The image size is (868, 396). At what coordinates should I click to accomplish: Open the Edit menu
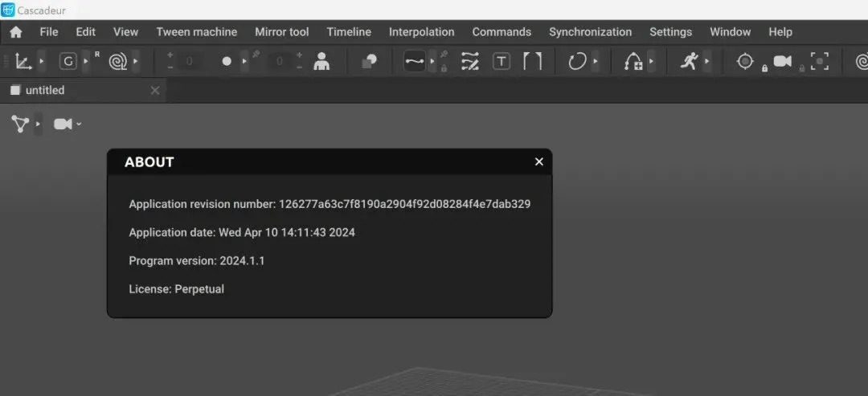(86, 32)
